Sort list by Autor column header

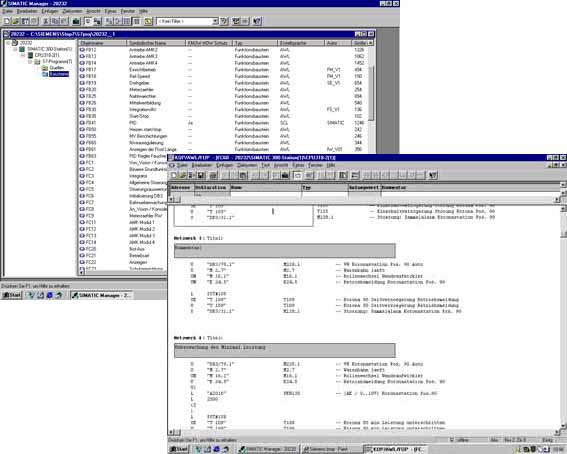(x=338, y=43)
